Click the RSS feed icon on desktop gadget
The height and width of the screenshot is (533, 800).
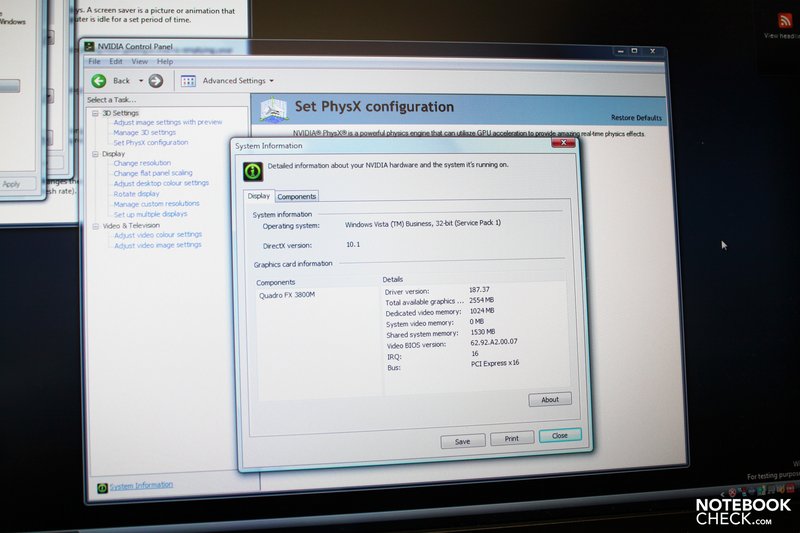pos(784,20)
